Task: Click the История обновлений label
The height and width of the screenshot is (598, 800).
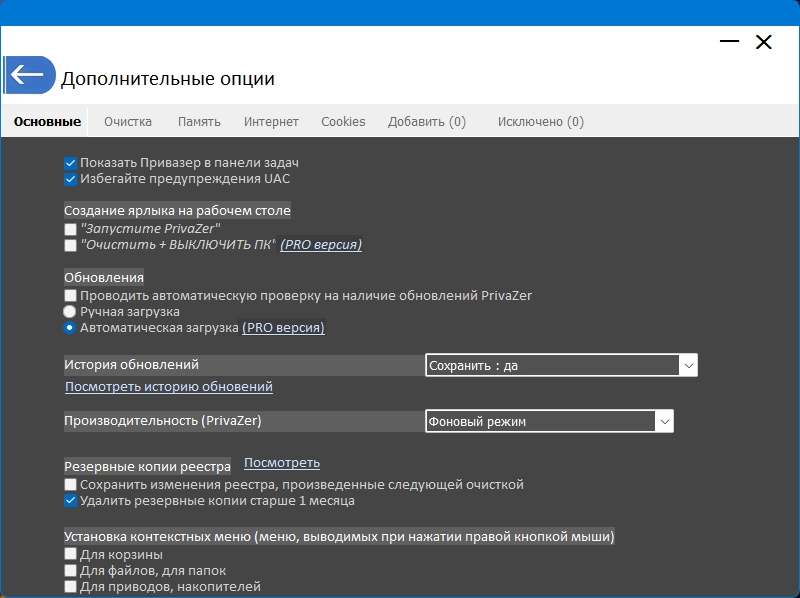Action: tap(132, 365)
